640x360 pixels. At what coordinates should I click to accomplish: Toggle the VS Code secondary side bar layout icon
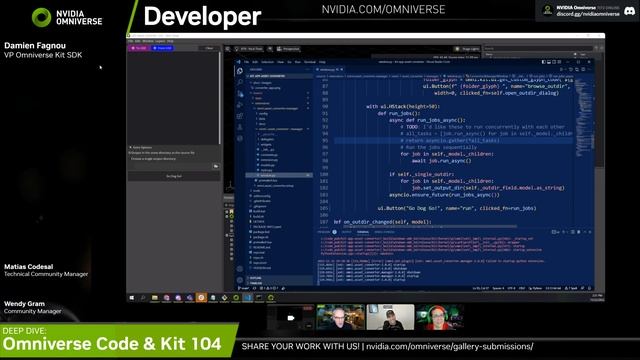click(x=554, y=62)
